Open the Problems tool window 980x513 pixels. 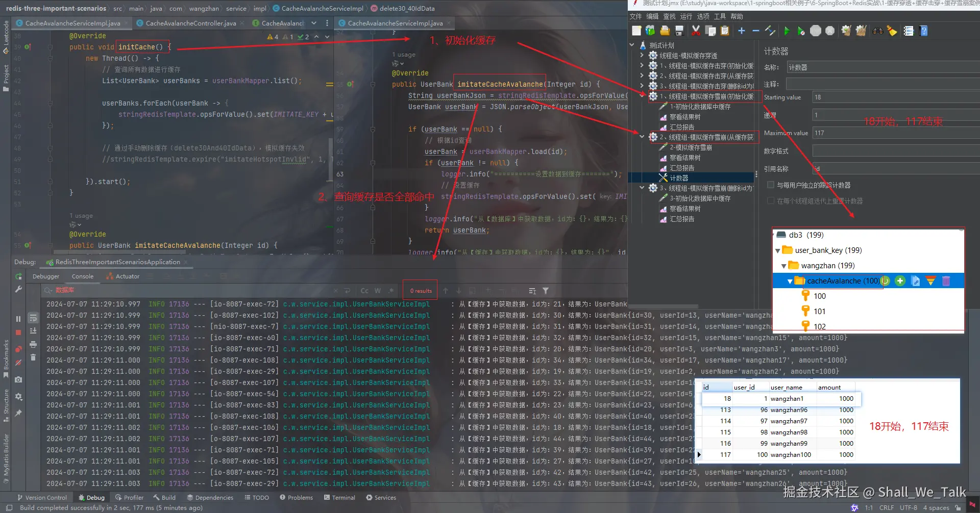(x=297, y=498)
